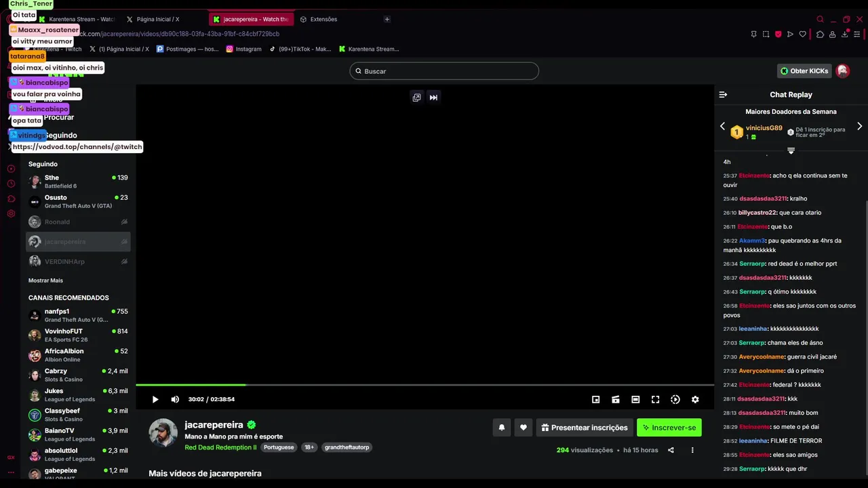Select the jacarepereira browser tab

pyautogui.click(x=251, y=20)
